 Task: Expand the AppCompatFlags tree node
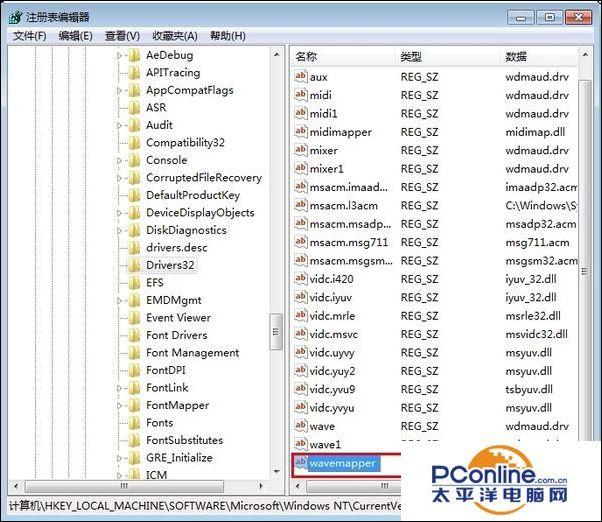[x=119, y=91]
